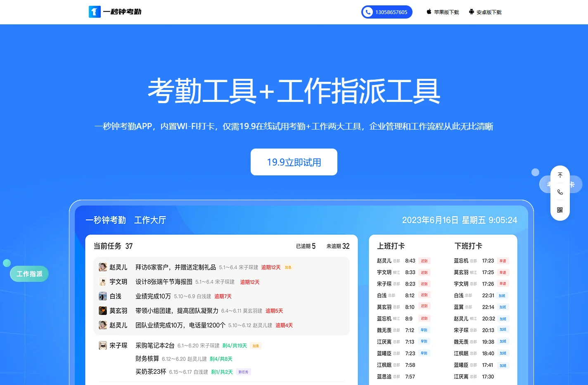Viewport: 588px width, 385px height.
Task: Click the 已逾期 5 counter
Action: pyautogui.click(x=306, y=246)
